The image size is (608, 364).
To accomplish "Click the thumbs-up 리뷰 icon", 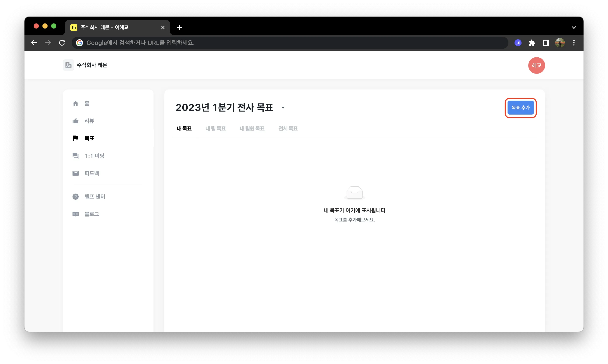I will [x=75, y=121].
